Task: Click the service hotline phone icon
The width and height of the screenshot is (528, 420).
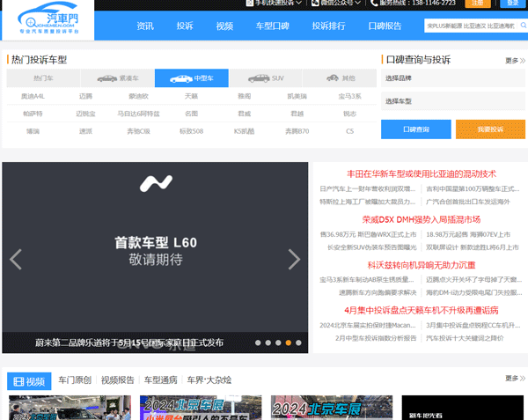Action: (x=374, y=3)
